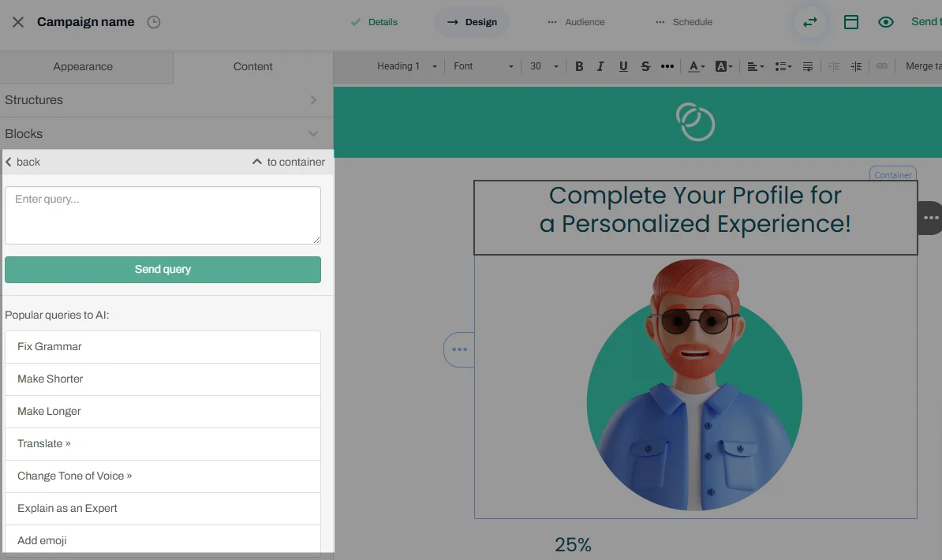Select the Design step
The height and width of the screenshot is (560, 942).
pos(472,22)
